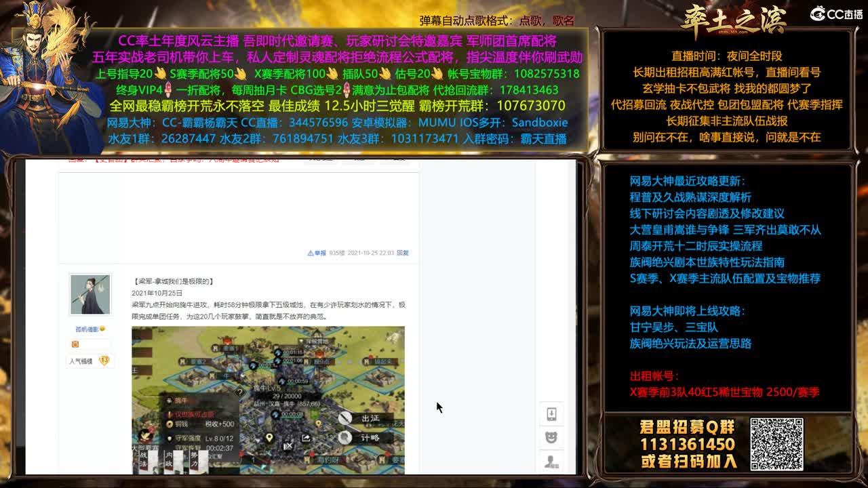Screen dimensions: 868x488
Task: Click the upcoming guide 族阀绝兴玩法及运营思路
Action: click(690, 344)
